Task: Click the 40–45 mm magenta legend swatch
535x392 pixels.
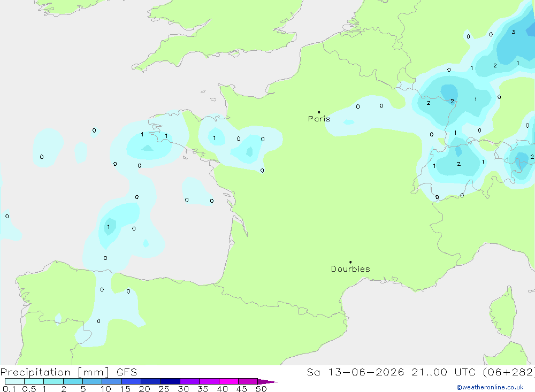Action: 228,381
